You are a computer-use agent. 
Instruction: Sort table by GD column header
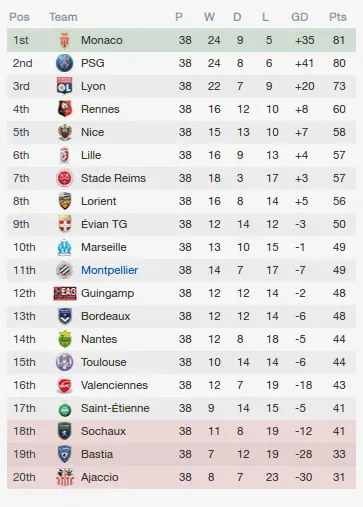tap(299, 17)
